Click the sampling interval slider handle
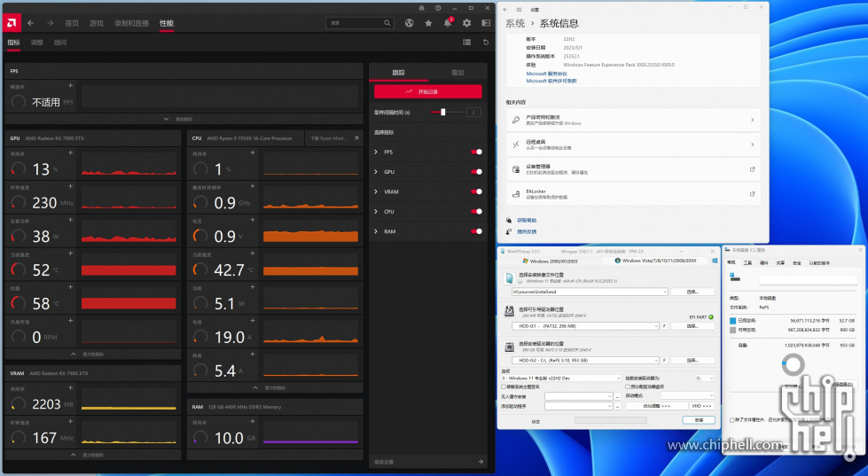Image resolution: width=868 pixels, height=476 pixels. pos(442,112)
